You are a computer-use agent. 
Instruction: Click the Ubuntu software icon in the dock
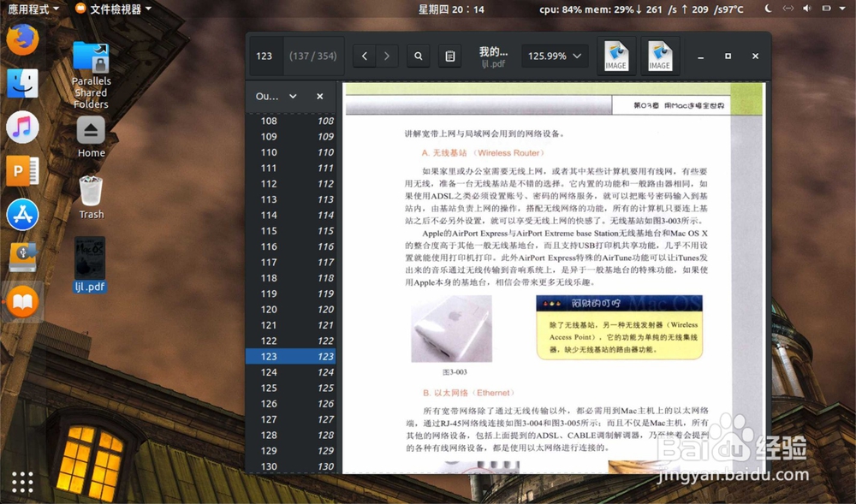point(22,258)
